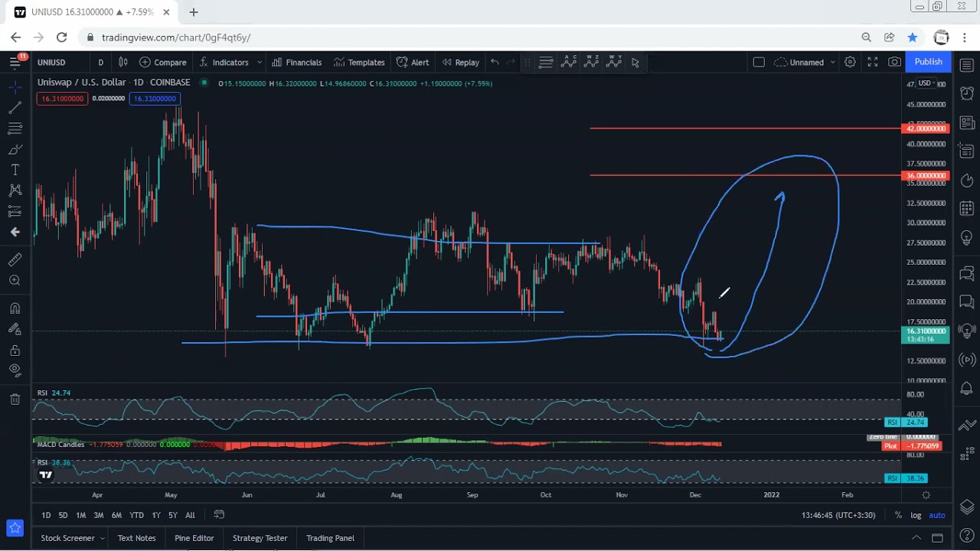The height and width of the screenshot is (551, 980).
Task: Open candlestick chart style selector
Action: click(x=122, y=62)
